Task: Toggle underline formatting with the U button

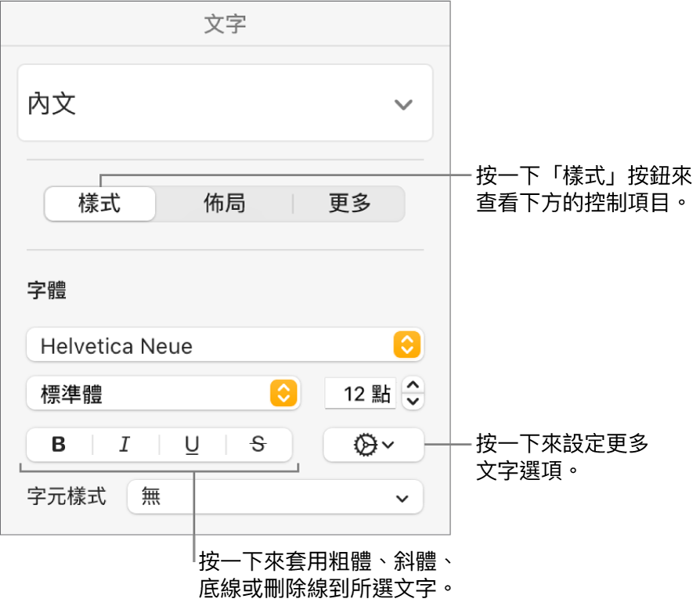Action: (192, 445)
